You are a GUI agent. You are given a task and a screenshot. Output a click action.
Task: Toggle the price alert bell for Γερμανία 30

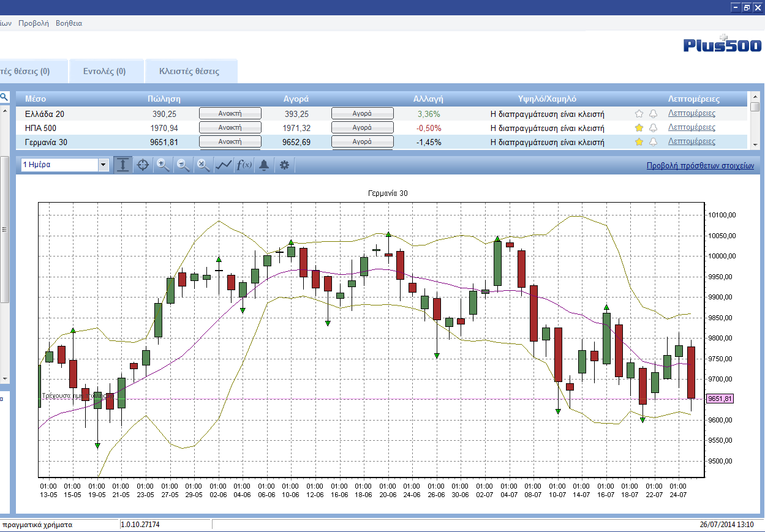653,141
